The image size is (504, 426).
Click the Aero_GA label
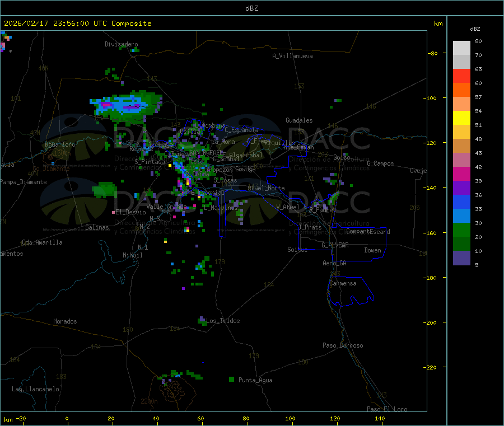[335, 263]
